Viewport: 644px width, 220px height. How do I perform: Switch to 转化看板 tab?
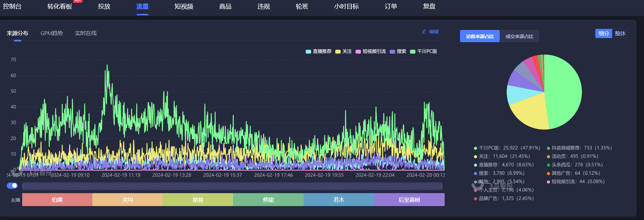point(60,6)
